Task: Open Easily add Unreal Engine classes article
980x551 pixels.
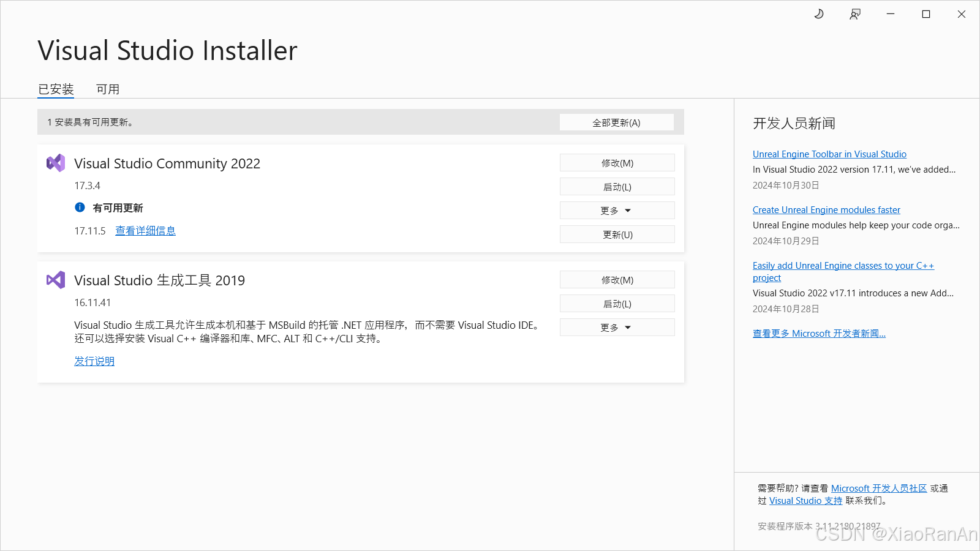Action: pos(843,271)
